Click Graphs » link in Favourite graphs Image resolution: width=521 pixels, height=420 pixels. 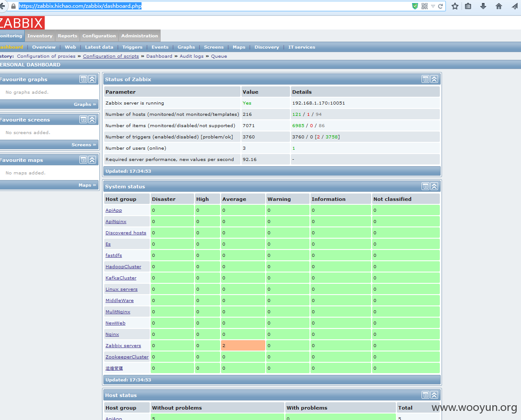pyautogui.click(x=85, y=104)
